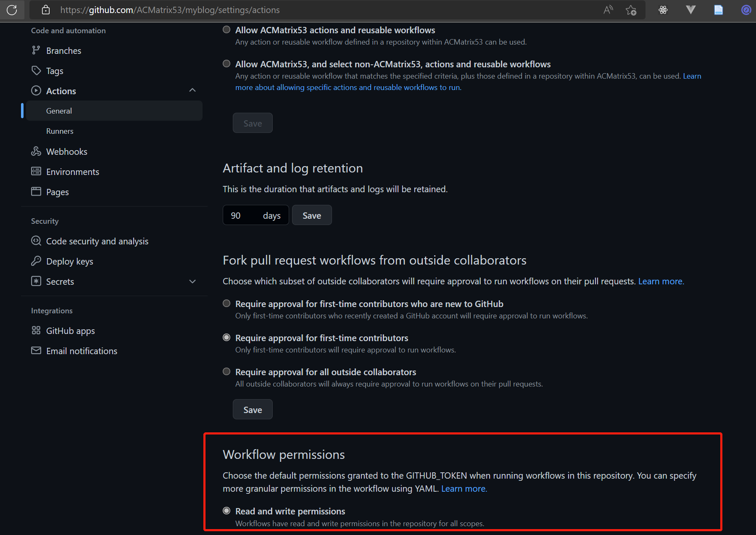This screenshot has height=535, width=756.
Task: View site info via the lock icon
Action: [x=46, y=10]
